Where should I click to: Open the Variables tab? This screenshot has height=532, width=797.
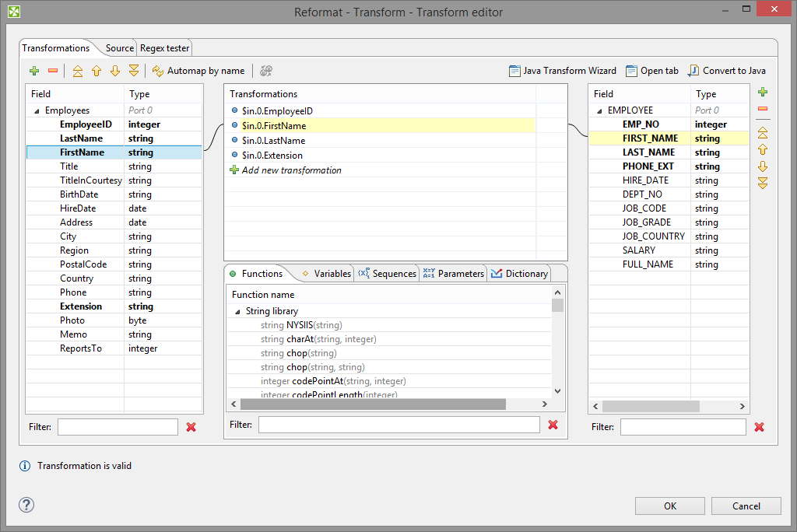[x=327, y=273]
